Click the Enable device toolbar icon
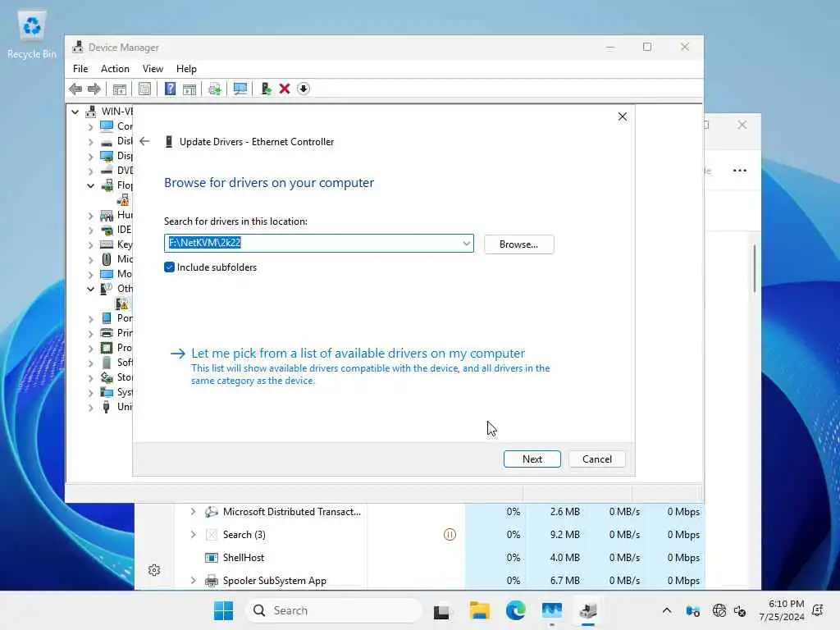The image size is (840, 630). (266, 89)
